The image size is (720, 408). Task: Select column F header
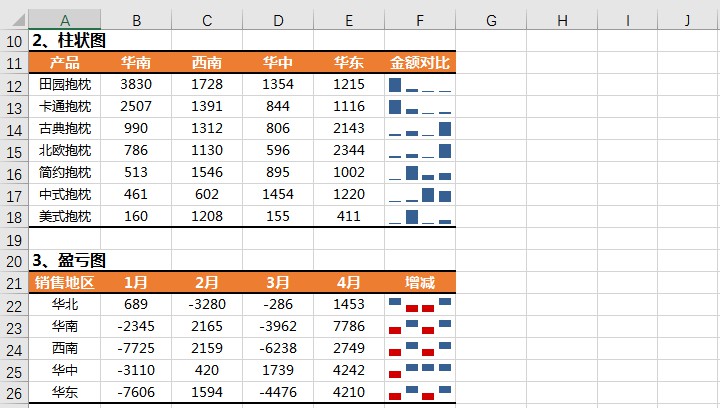420,20
